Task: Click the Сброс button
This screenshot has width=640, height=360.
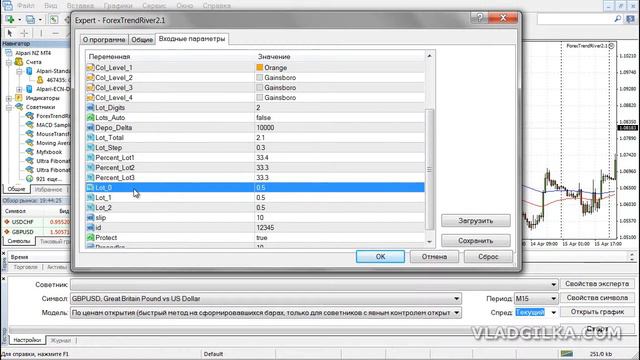Action: point(488,257)
